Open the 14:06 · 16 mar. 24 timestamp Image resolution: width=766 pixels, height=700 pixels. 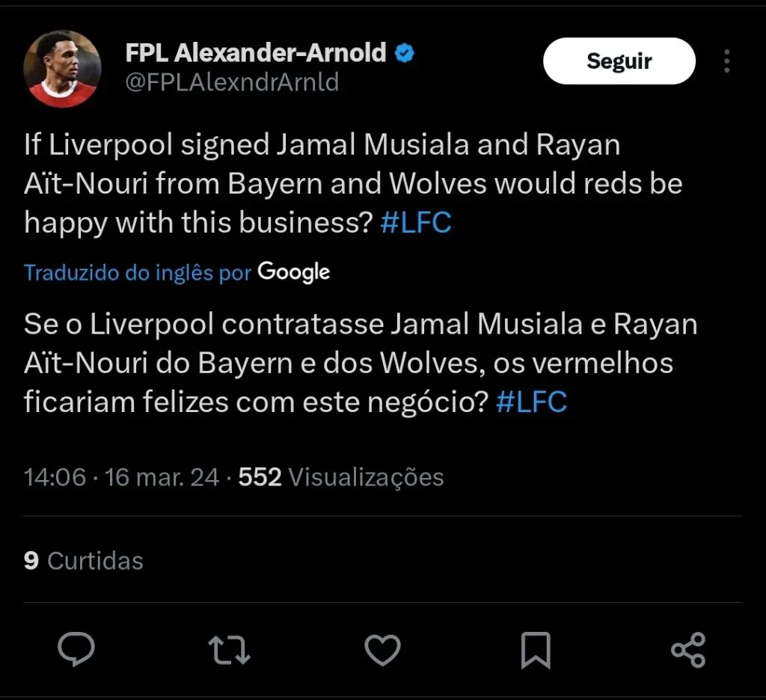tap(121, 477)
